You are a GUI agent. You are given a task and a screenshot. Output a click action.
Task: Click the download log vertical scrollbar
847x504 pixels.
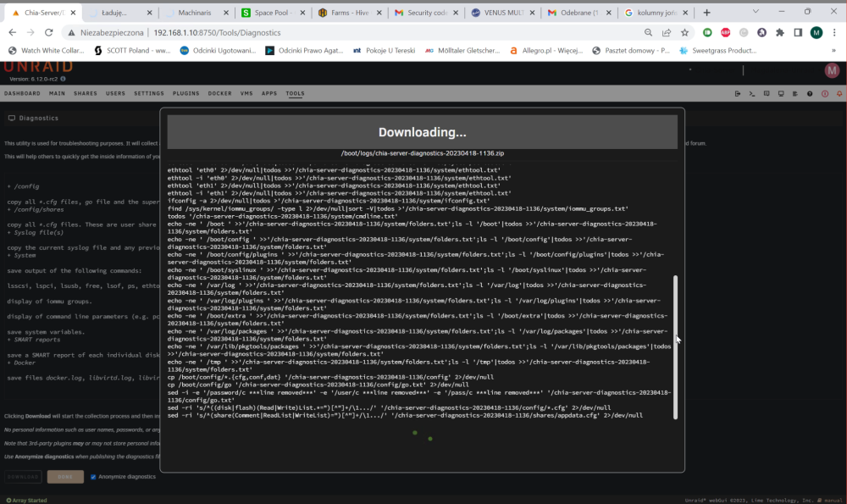click(x=675, y=346)
